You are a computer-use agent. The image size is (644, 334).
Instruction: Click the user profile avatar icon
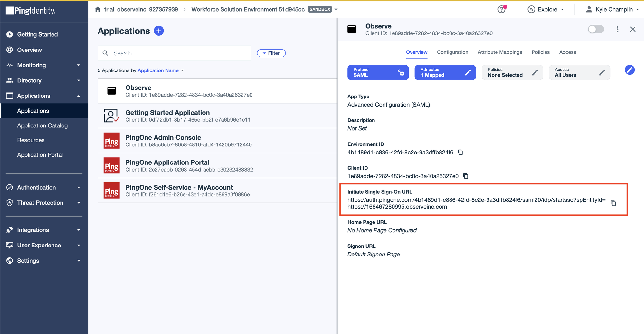tap(589, 9)
